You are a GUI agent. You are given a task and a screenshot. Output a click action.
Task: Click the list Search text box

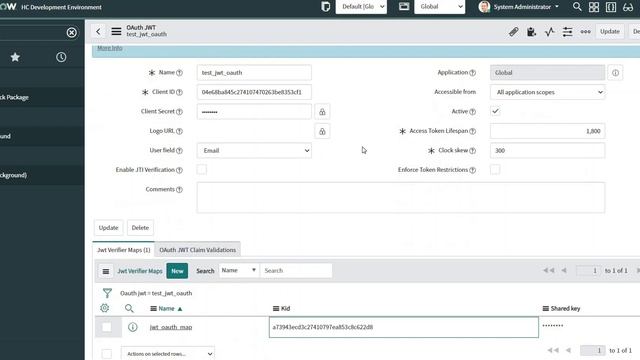(296, 271)
